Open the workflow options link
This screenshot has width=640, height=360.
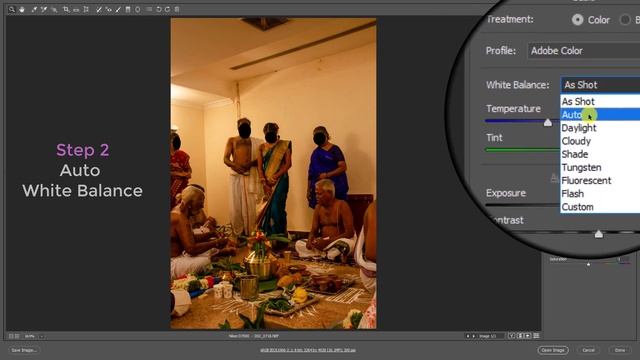click(x=308, y=350)
